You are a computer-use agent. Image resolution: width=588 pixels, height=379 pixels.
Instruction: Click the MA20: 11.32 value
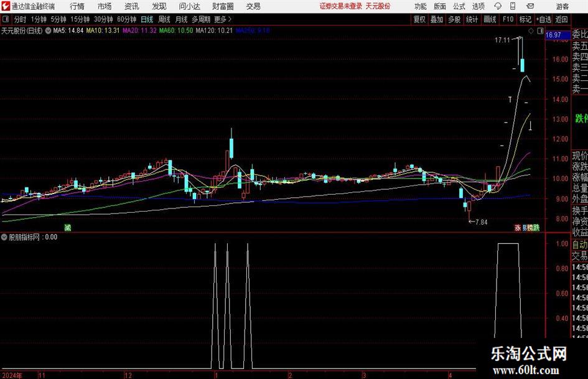(x=139, y=30)
